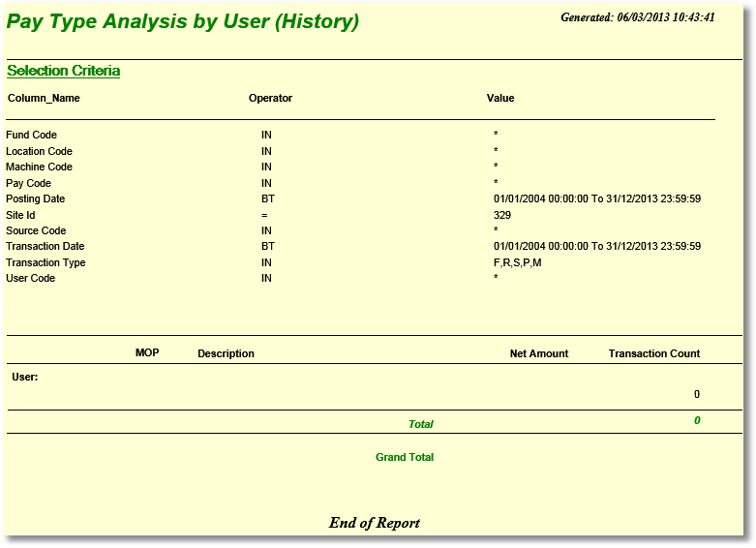Select the IN operator in the Location Code row
This screenshot has height=548, width=756.
point(266,151)
